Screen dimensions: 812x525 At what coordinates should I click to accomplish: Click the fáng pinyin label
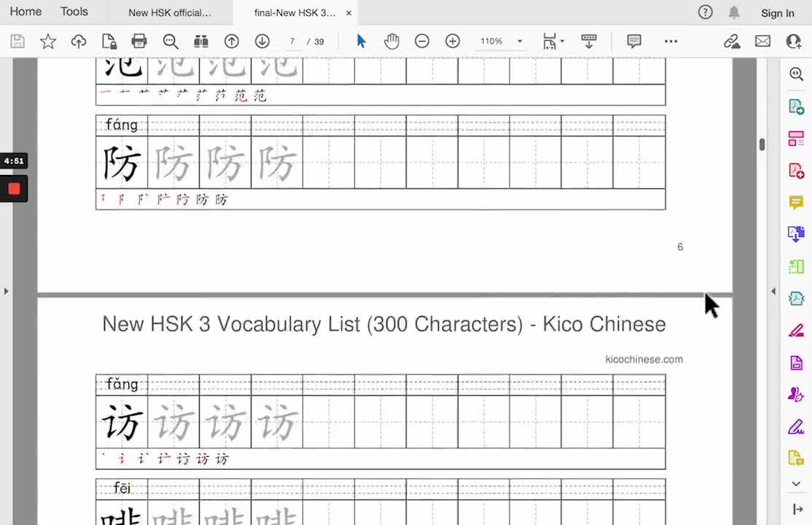122,125
